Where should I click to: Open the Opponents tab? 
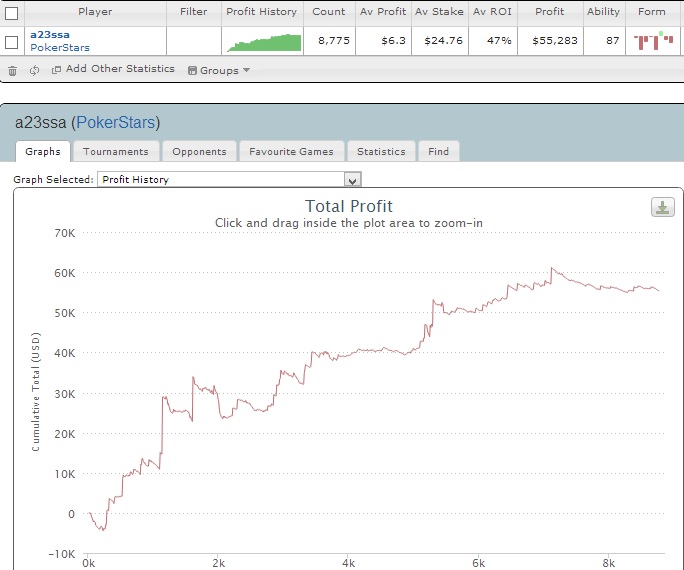(x=199, y=151)
